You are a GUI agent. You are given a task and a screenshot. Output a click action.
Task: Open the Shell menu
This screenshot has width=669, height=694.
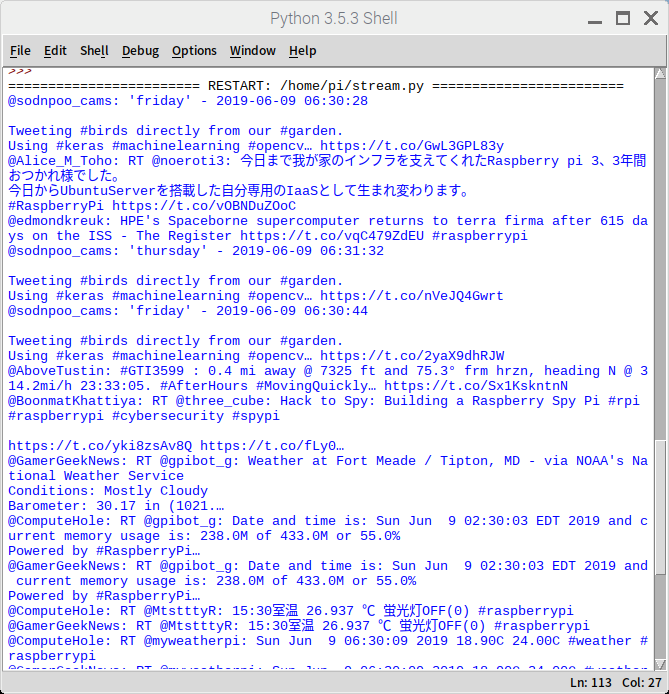point(94,51)
